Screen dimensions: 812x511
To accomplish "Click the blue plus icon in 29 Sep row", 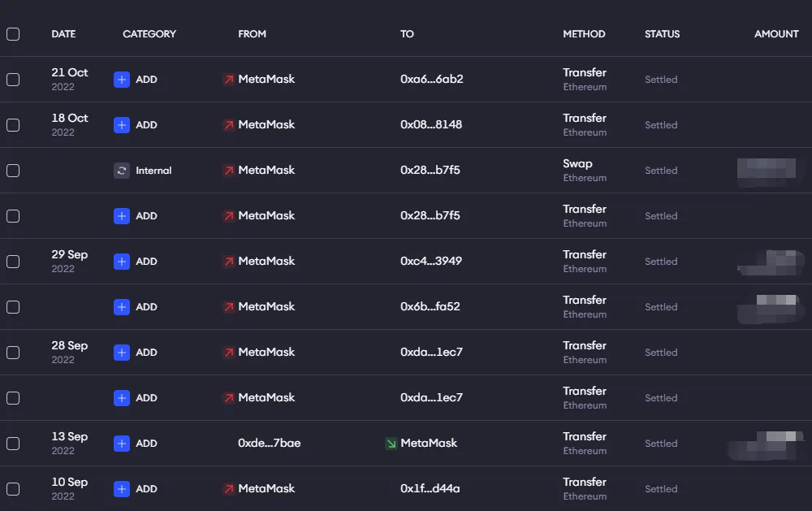I will (x=122, y=262).
